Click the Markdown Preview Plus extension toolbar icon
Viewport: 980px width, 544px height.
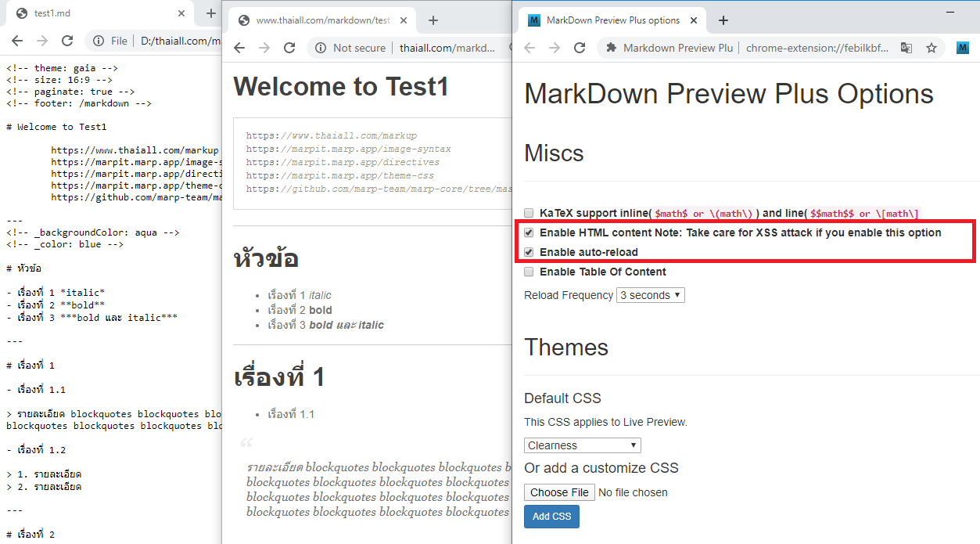click(x=963, y=48)
